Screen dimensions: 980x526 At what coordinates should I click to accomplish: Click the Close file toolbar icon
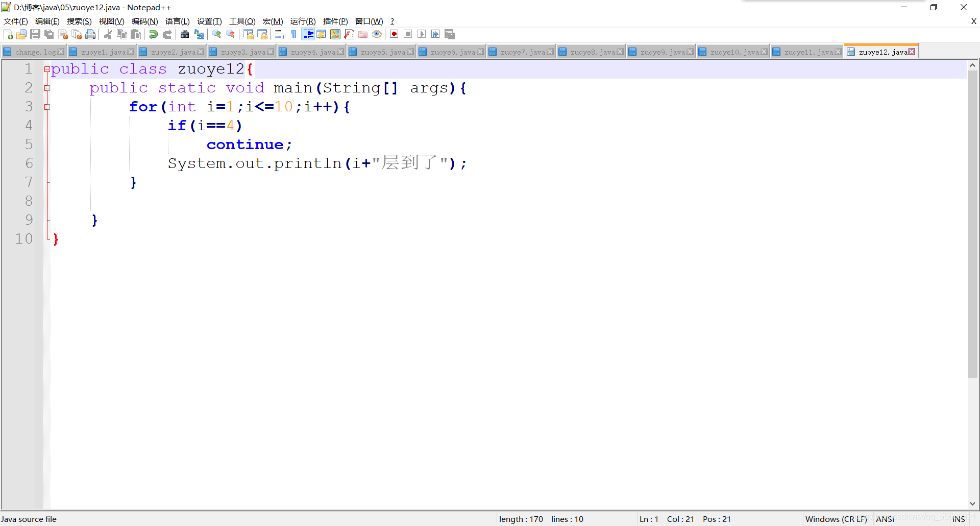[63, 34]
